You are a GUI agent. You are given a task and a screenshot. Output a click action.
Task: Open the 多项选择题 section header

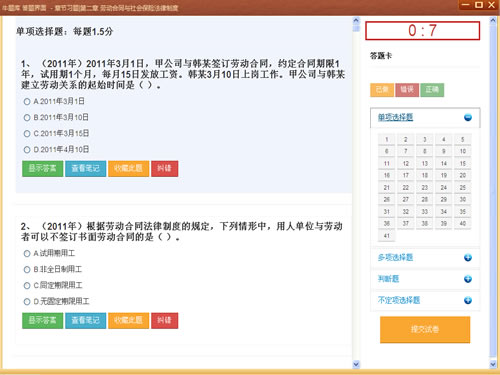pyautogui.click(x=395, y=257)
